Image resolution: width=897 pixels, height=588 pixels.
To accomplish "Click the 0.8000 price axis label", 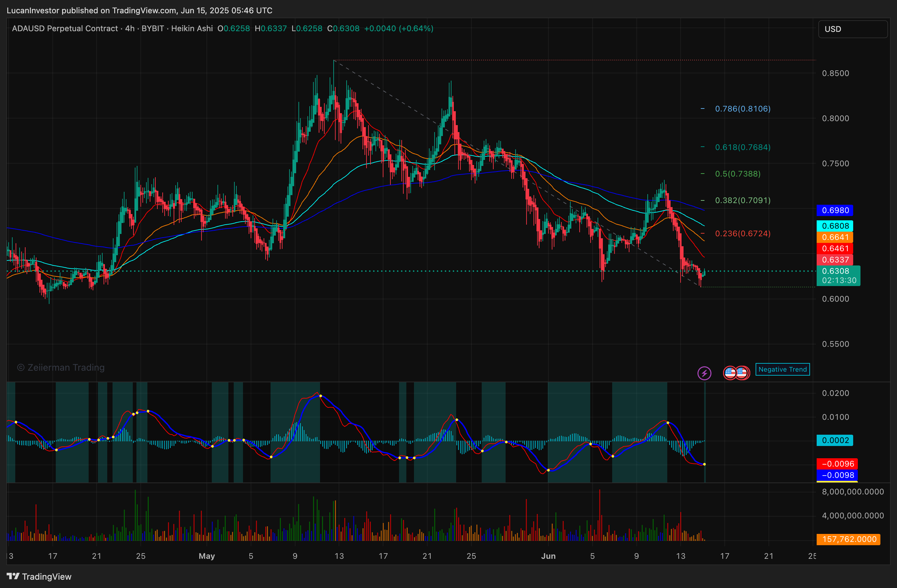I will [x=835, y=118].
